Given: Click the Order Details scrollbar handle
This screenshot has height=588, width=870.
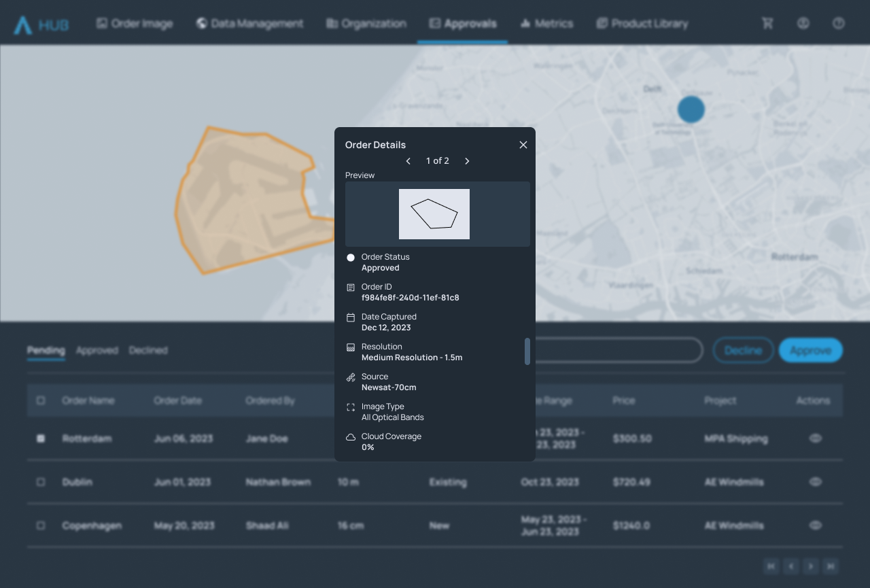Looking at the screenshot, I should click(527, 351).
